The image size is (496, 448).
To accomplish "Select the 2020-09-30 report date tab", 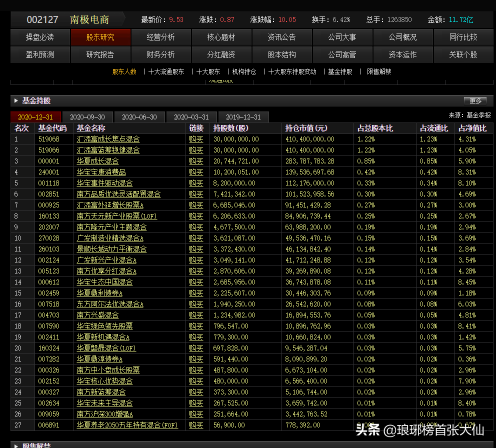I will pyautogui.click(x=87, y=117).
